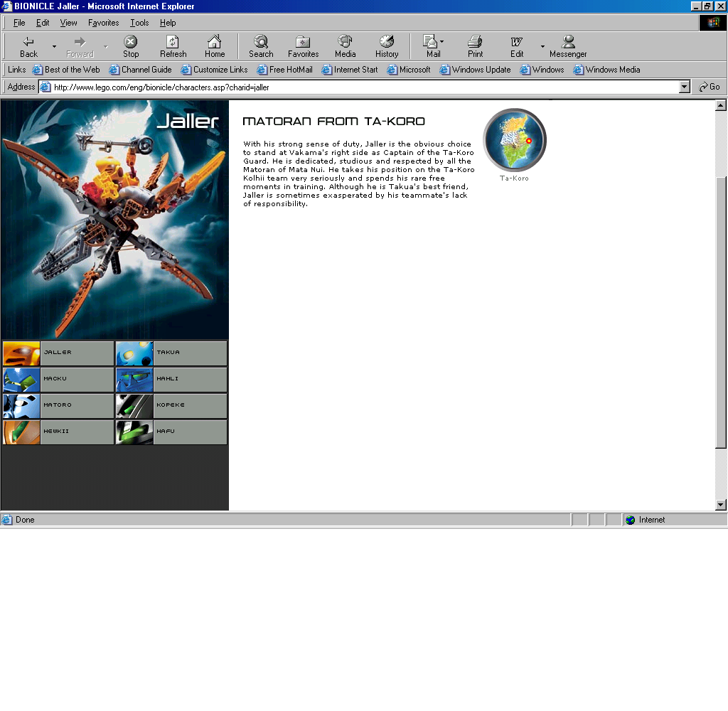This screenshot has width=728, height=711.
Task: Refresh the current page
Action: point(173,46)
